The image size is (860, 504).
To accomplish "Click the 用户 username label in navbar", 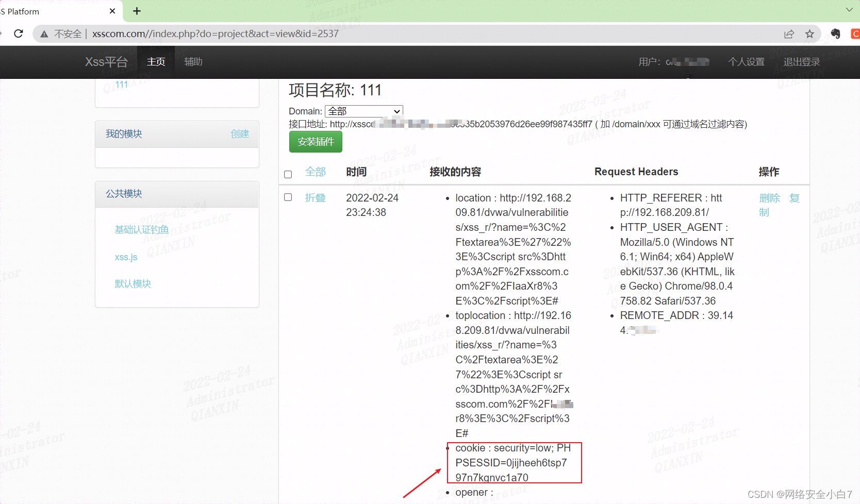I will pos(674,62).
